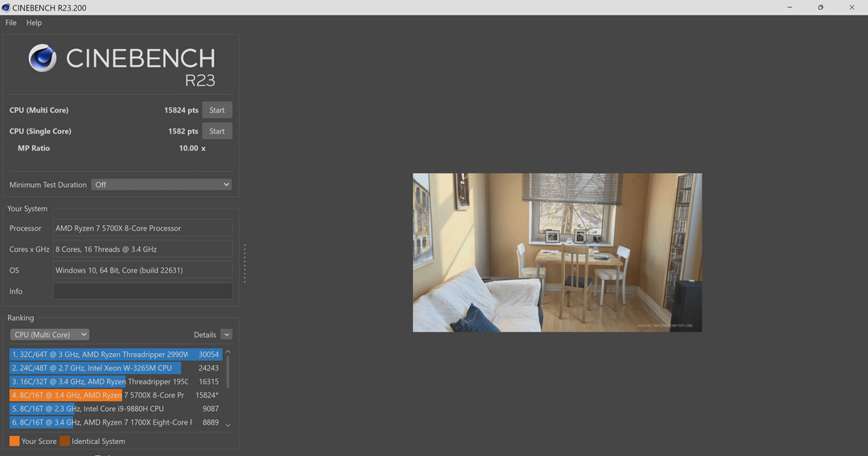Screen dimensions: 868x456
Task: Select the Intel Xeon W-3265M ranking row
Action: [116, 368]
